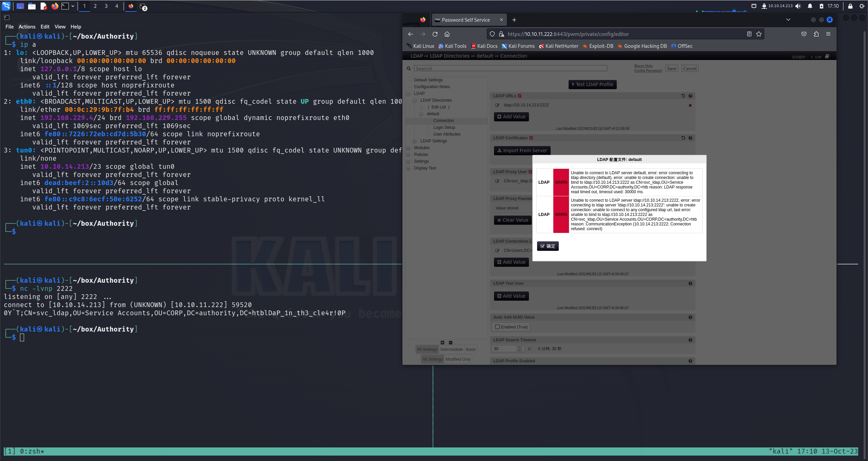Open the terminal Actions menu

click(27, 26)
